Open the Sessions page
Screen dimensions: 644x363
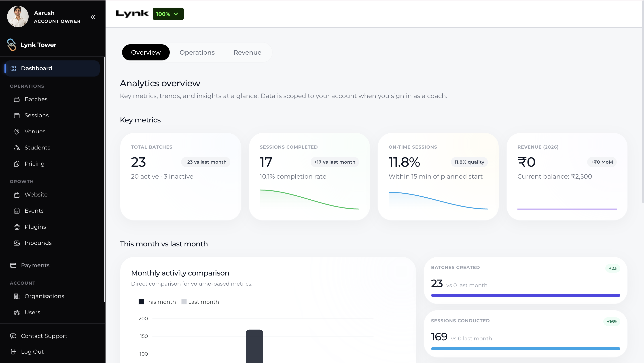(x=36, y=115)
